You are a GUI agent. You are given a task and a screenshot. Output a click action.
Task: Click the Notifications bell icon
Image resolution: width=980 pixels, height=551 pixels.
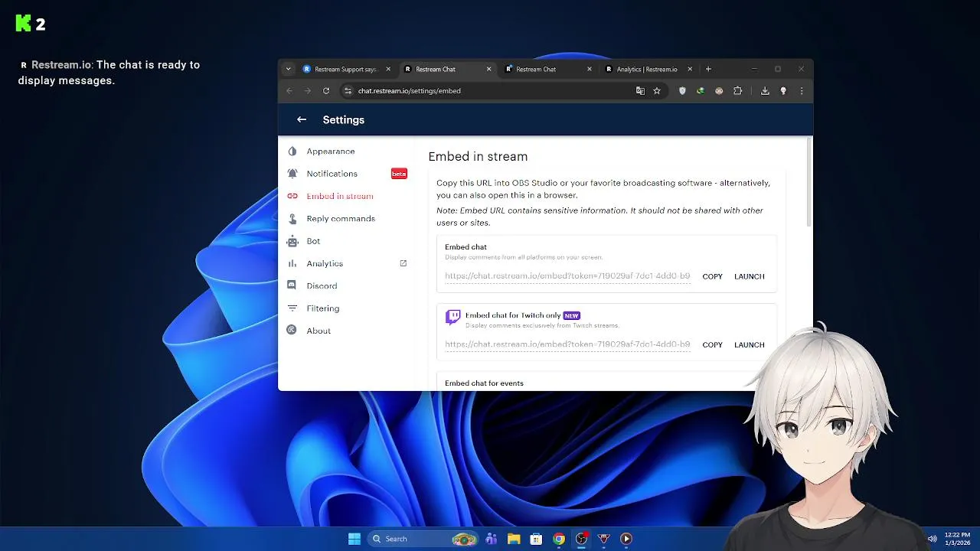[x=292, y=174]
